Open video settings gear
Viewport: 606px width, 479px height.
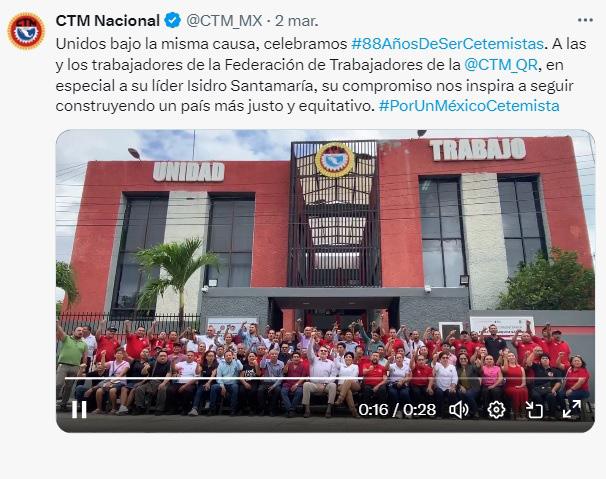click(x=496, y=410)
